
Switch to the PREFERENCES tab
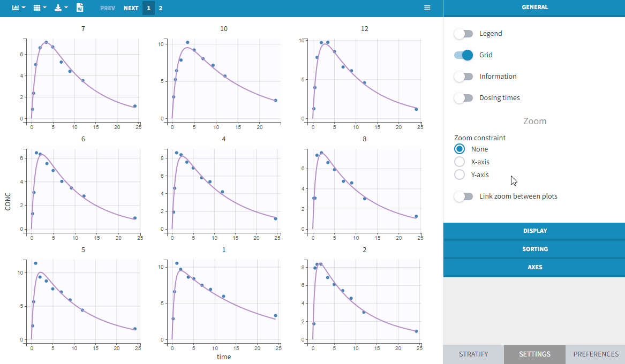pyautogui.click(x=596, y=354)
